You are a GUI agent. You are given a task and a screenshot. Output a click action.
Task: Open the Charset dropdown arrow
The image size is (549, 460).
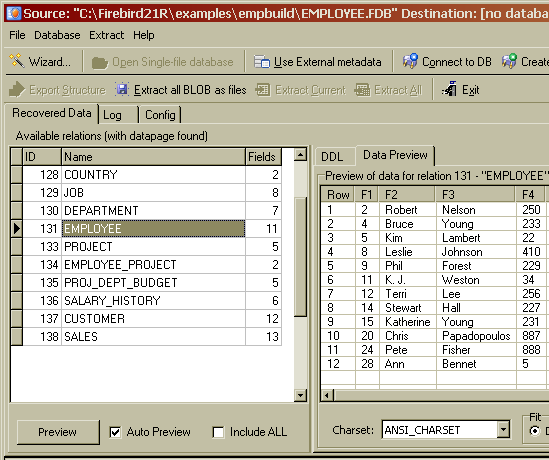[x=503, y=429]
